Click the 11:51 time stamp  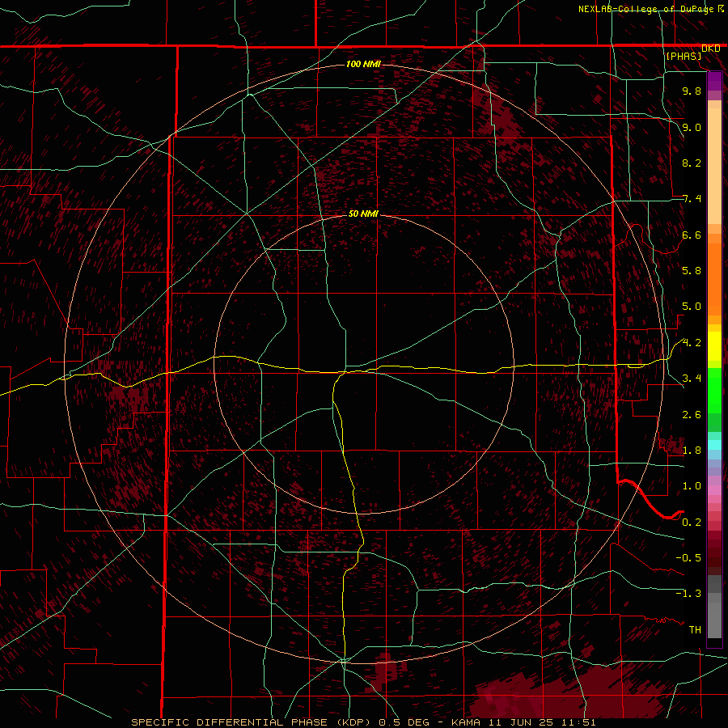(x=580, y=722)
